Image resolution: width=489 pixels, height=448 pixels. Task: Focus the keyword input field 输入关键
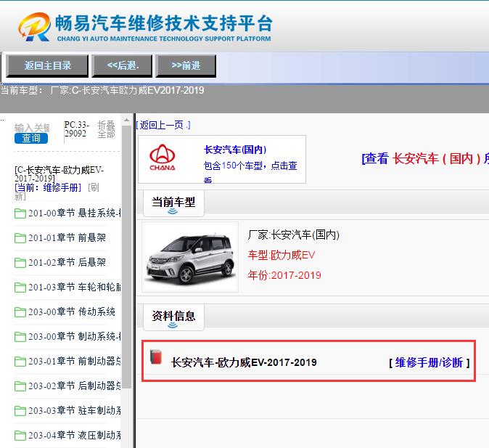32,128
